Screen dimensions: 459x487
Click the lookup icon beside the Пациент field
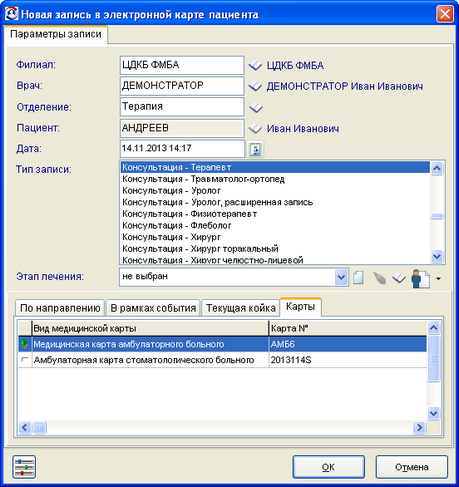[x=255, y=128]
